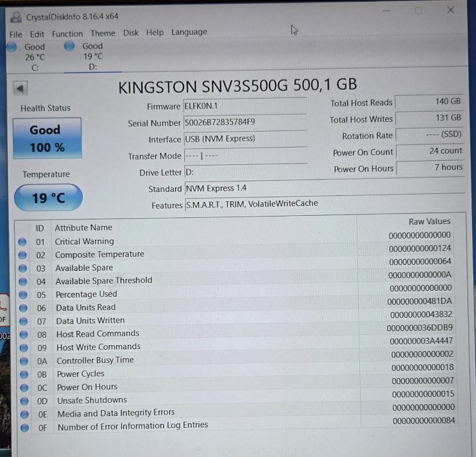
Task: Open the Function menu
Action: coord(68,34)
